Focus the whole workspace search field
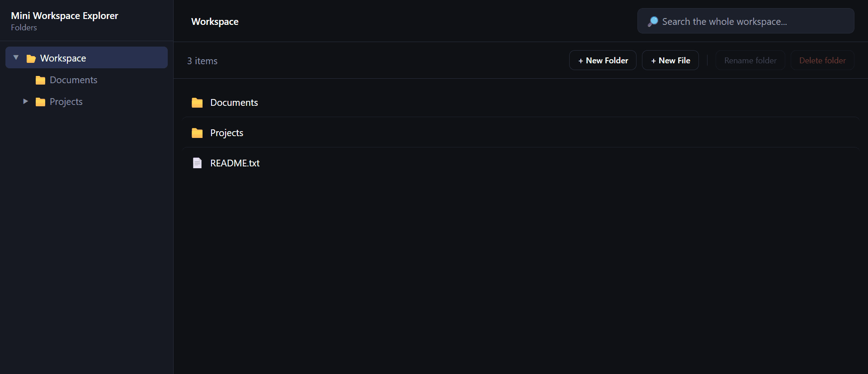Viewport: 868px width, 374px height. point(746,21)
